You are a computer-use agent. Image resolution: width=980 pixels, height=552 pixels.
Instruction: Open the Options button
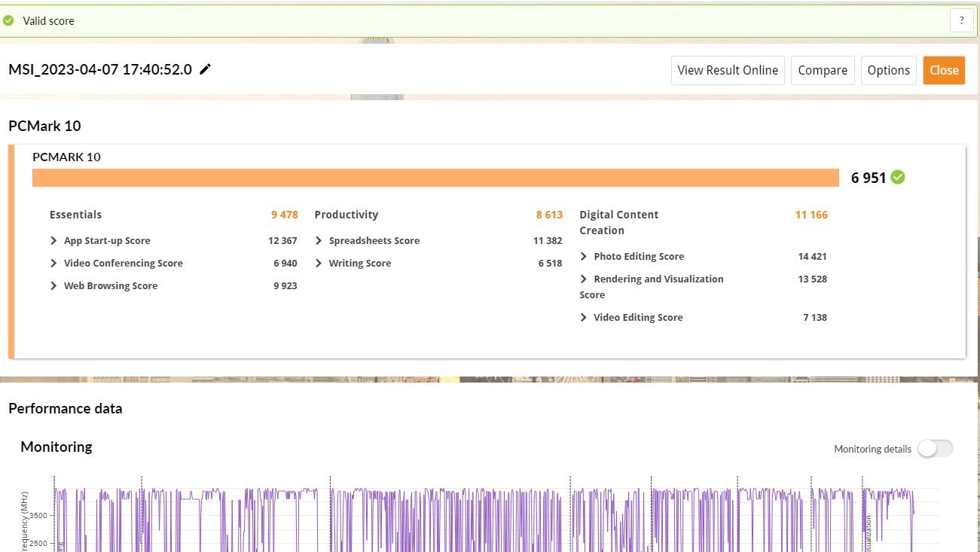pyautogui.click(x=888, y=70)
